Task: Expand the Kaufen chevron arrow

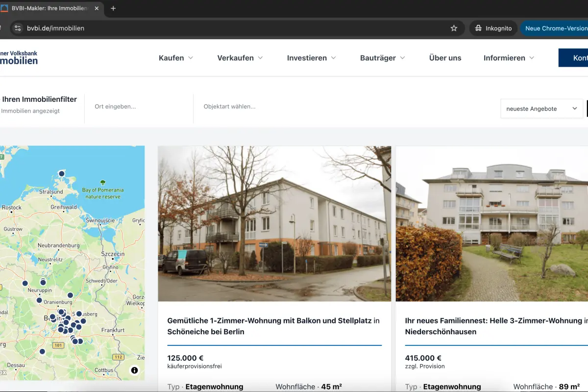Action: pyautogui.click(x=191, y=58)
